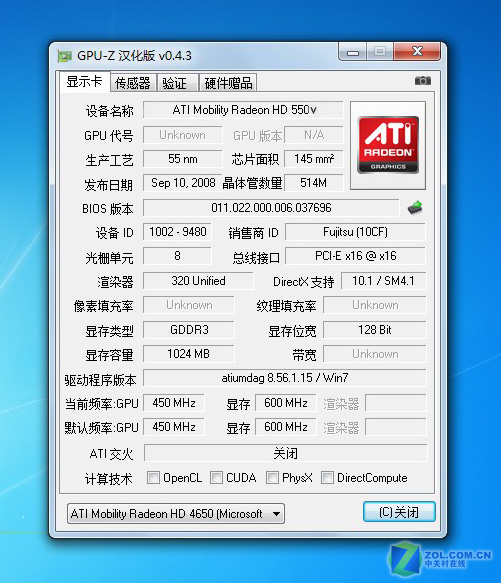Screen dimensions: 501x583
Task: Check the PhysX checkbox
Action: [x=272, y=477]
